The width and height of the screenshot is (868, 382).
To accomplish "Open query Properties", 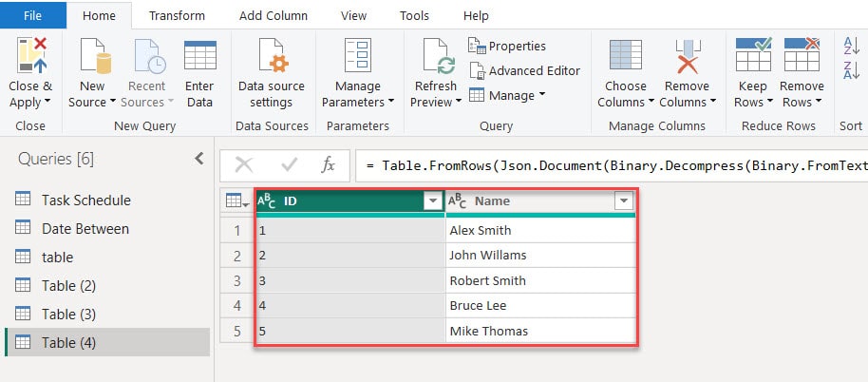I will click(x=507, y=46).
